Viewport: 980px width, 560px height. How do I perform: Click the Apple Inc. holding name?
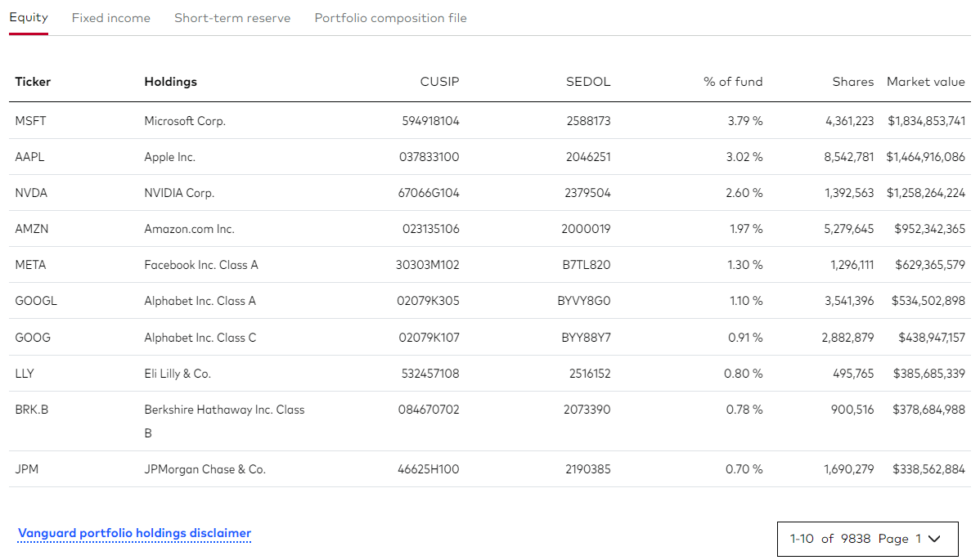coord(170,157)
